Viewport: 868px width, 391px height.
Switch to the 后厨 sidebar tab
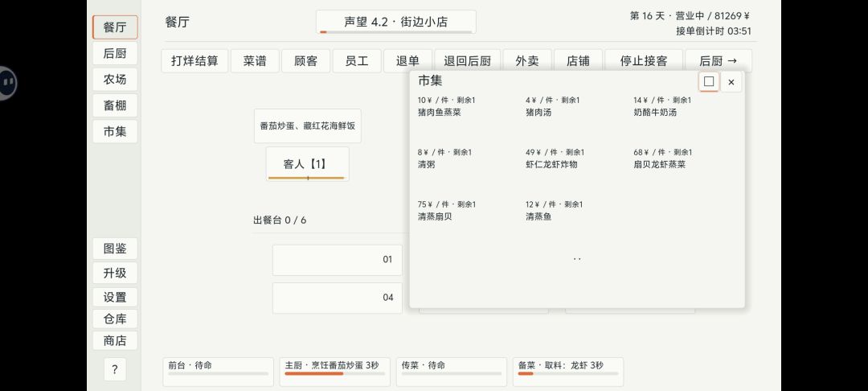coord(115,53)
